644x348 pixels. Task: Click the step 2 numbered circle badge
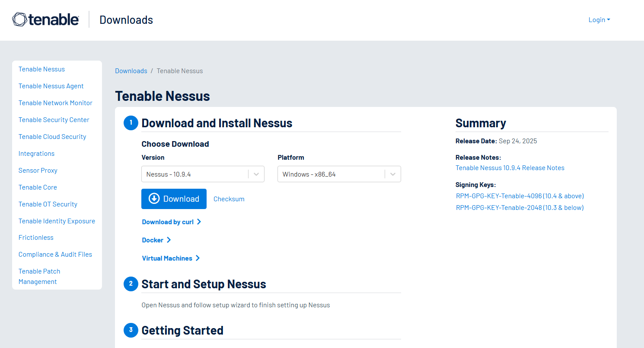[x=131, y=284]
